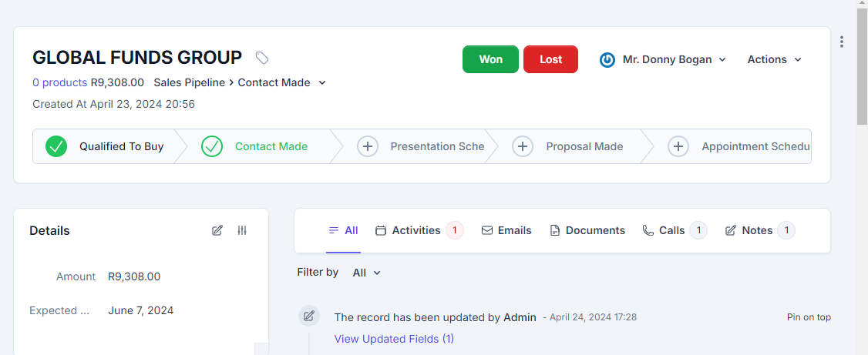This screenshot has height=355, width=868.
Task: Mark the deal as Won
Action: coord(490,59)
